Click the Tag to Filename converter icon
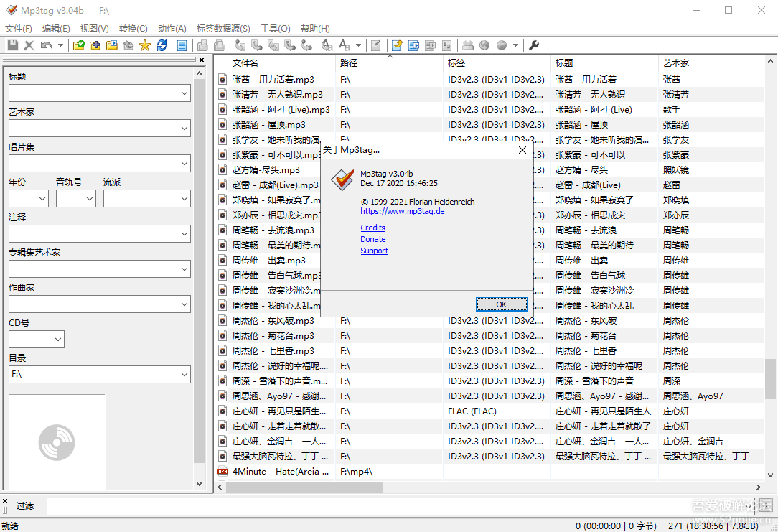Screen dimensions: 778x532 (x=240, y=45)
